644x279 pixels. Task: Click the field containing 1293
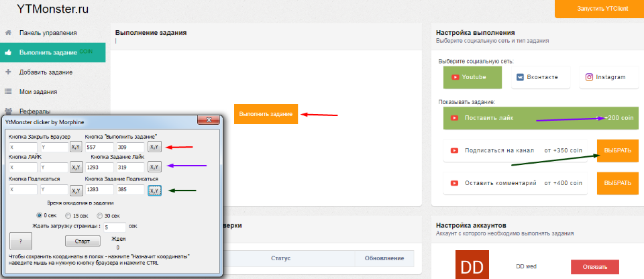click(x=99, y=167)
